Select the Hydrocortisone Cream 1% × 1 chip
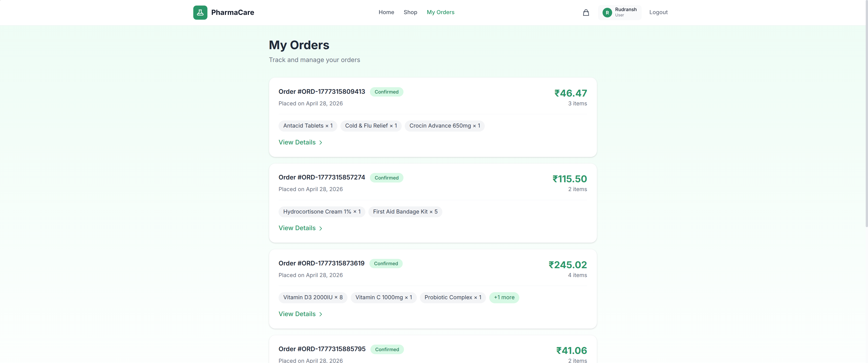The height and width of the screenshot is (363, 868). click(322, 212)
